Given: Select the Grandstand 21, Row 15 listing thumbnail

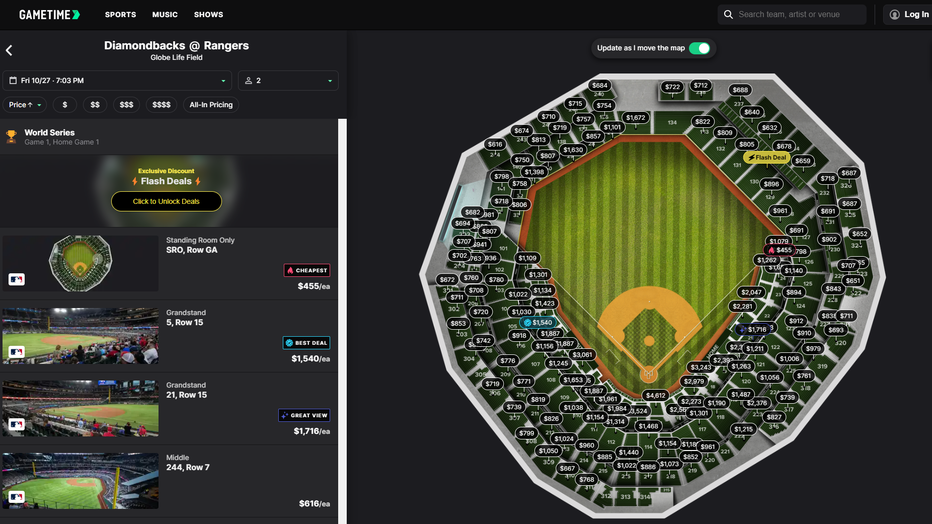Looking at the screenshot, I should tap(80, 407).
